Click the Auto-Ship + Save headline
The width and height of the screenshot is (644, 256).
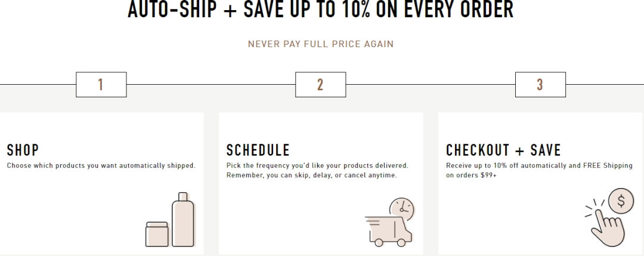[x=320, y=10]
